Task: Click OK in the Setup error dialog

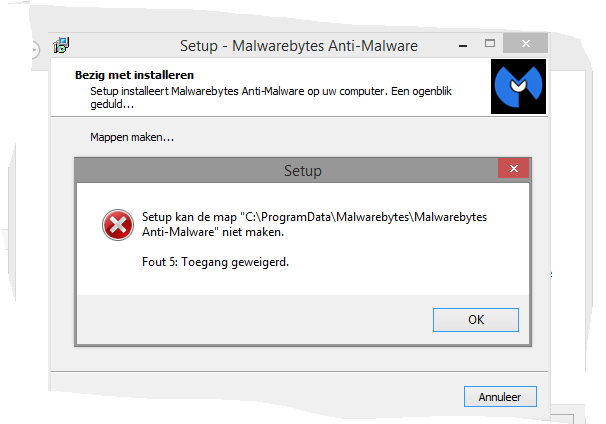Action: pos(476,320)
